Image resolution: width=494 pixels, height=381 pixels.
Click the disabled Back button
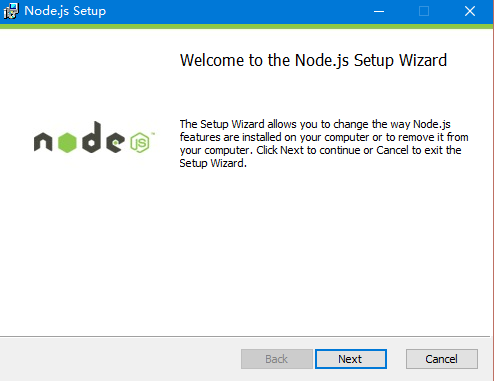pyautogui.click(x=277, y=359)
